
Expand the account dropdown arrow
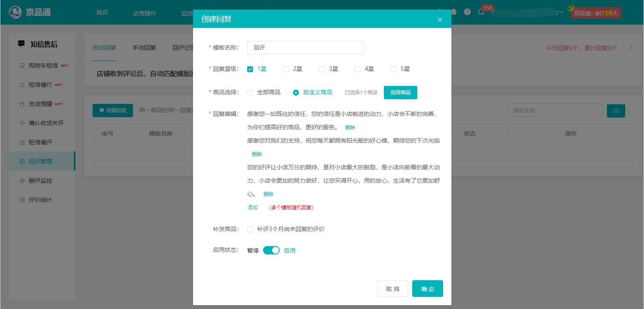click(561, 13)
